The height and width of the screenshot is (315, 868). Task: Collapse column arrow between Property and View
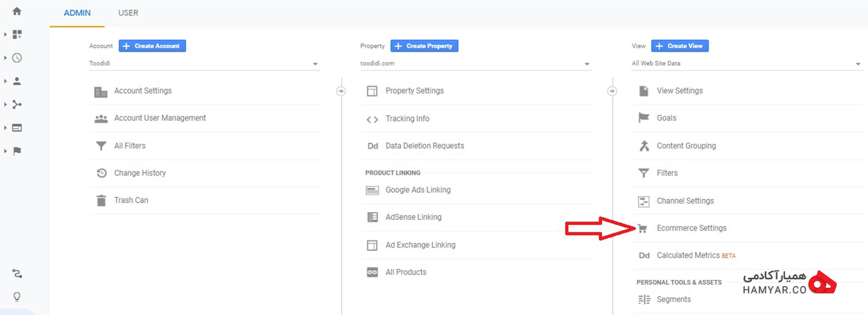[x=612, y=91]
